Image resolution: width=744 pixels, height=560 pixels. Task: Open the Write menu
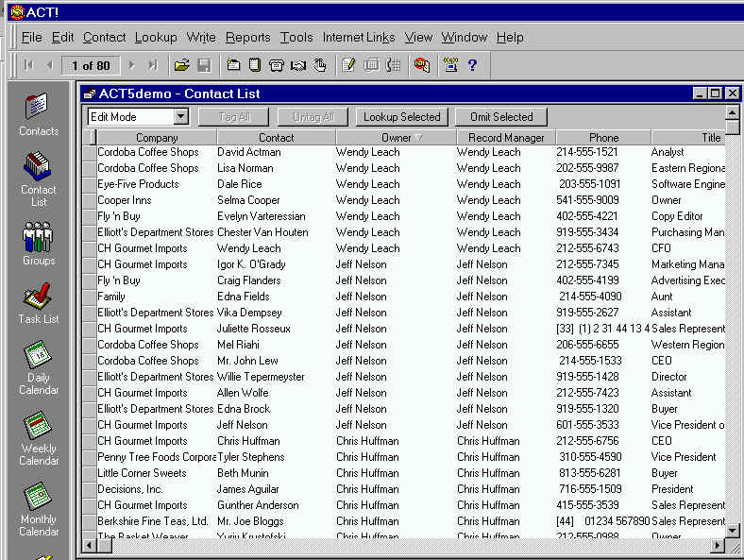coord(201,37)
